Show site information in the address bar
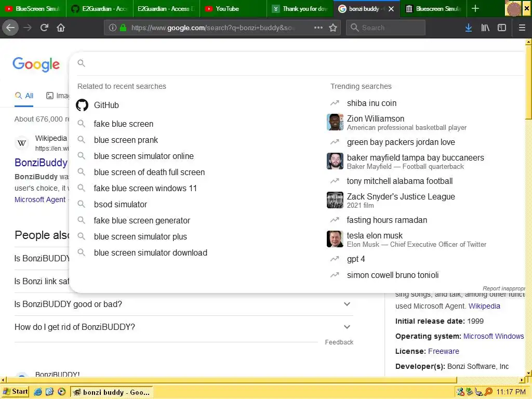Screen dimensions: 532x399 click(x=112, y=28)
